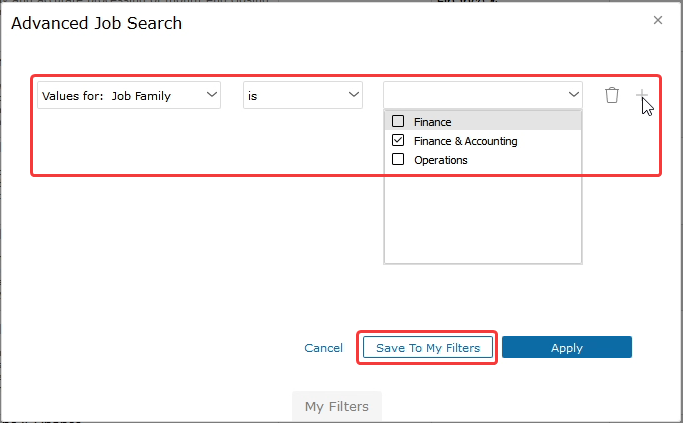This screenshot has width=683, height=423.
Task: Switch to the My Filters tab
Action: tap(336, 406)
